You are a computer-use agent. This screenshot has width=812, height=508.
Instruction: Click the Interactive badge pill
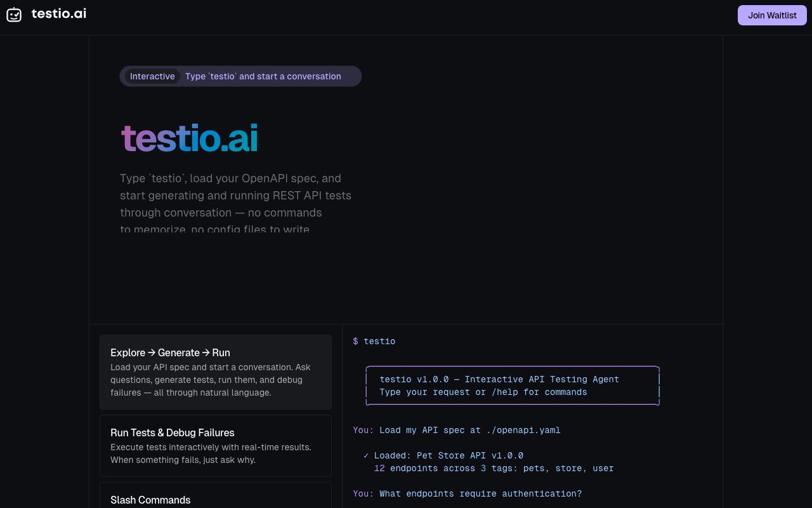[x=152, y=76]
